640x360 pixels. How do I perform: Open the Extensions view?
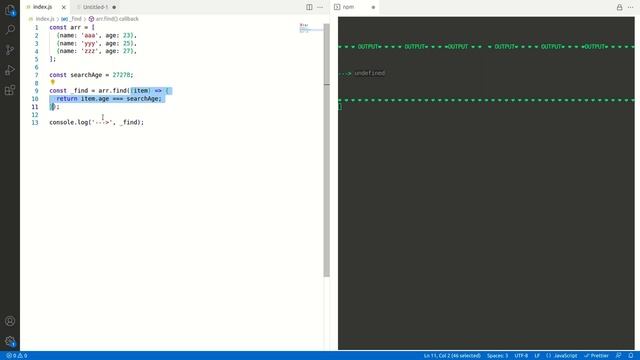coord(10,90)
